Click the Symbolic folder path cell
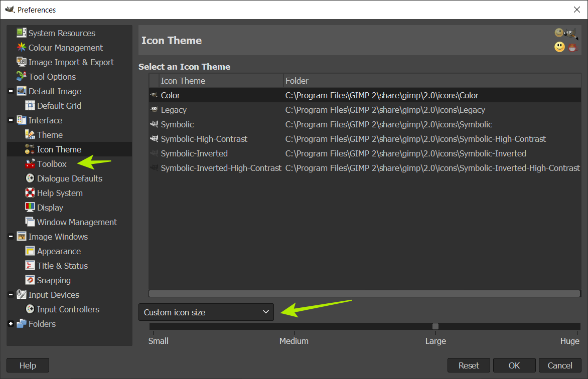The image size is (588, 379). pyautogui.click(x=388, y=124)
